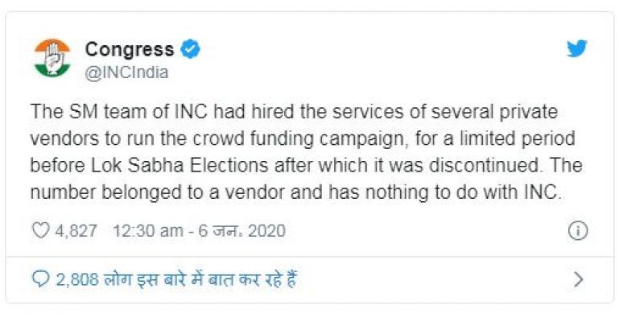Viewport: 644px width, 322px height.
Task: Click the 4,827 likes count
Action: pos(76,231)
